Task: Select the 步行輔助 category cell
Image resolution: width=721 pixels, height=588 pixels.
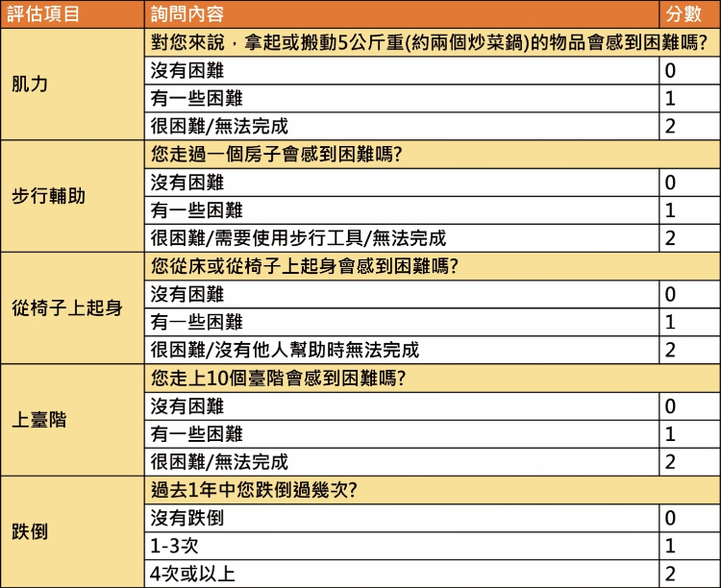Action: (x=72, y=196)
